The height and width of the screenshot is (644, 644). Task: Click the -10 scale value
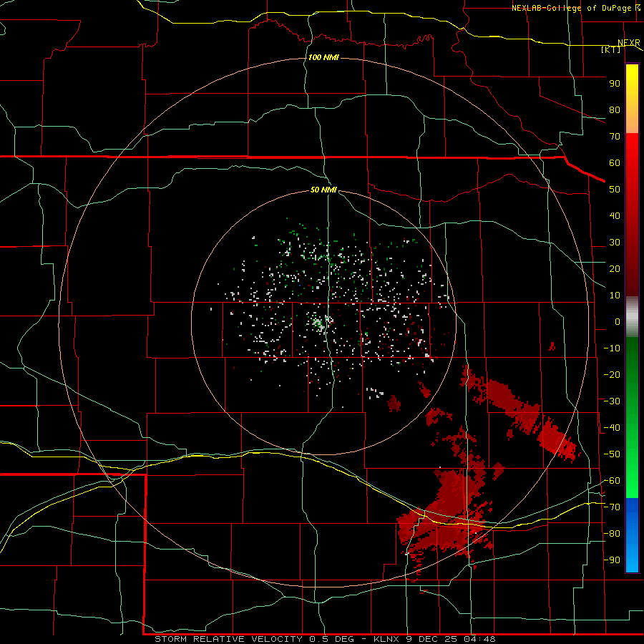point(612,348)
